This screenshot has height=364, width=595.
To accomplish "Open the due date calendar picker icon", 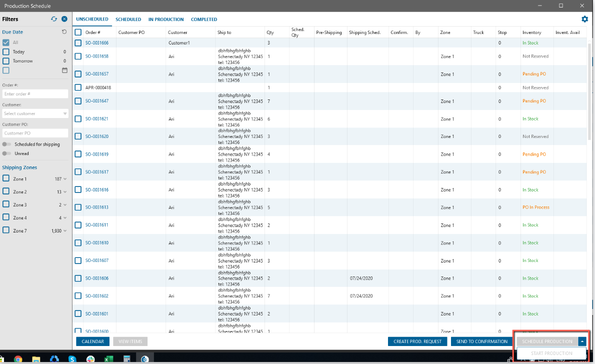I will coord(64,70).
